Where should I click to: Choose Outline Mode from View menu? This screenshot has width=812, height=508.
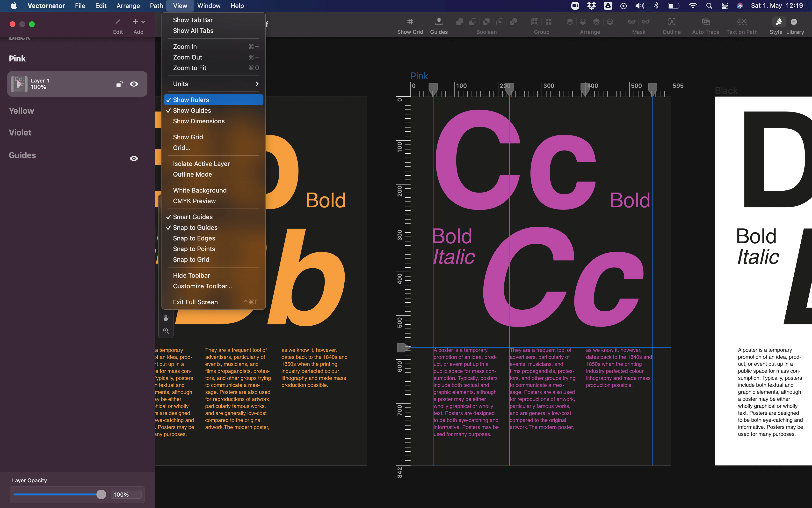pos(213,174)
